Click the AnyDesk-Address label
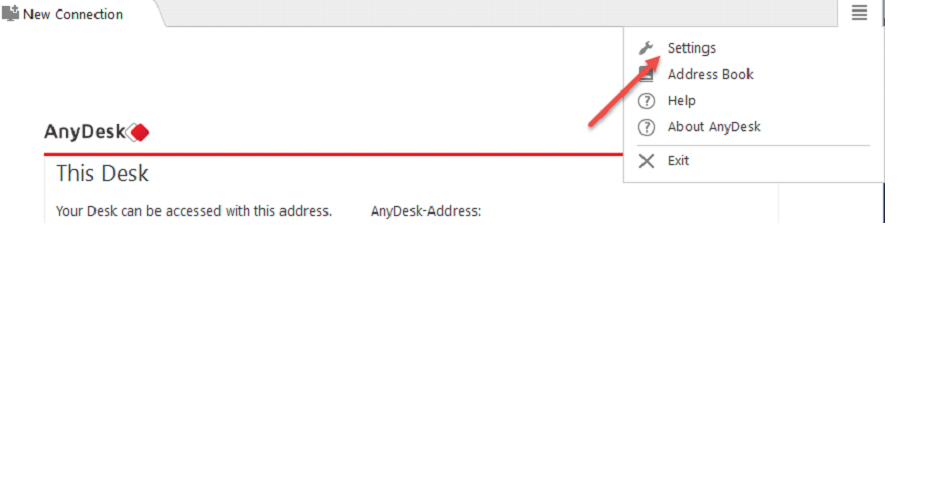This screenshot has width=945, height=500. pos(426,211)
